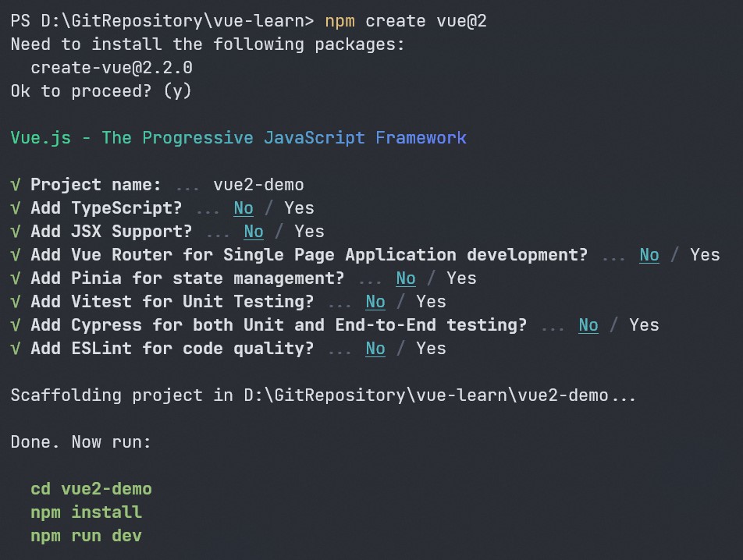Click the checkmark beside 'Add ESLint'
This screenshot has height=560, width=743.
(15, 349)
